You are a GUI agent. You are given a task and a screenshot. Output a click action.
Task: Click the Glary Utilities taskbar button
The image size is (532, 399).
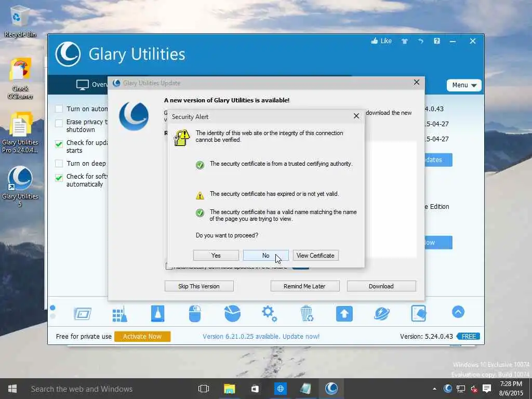coord(331,389)
